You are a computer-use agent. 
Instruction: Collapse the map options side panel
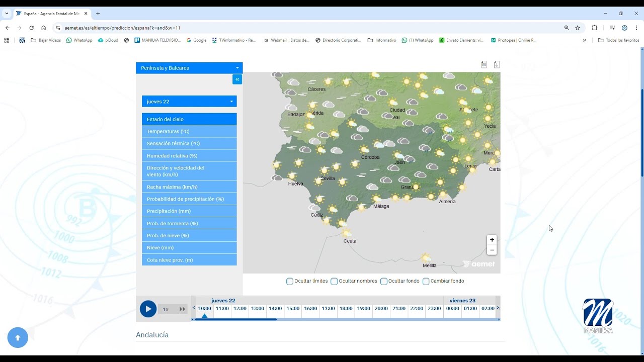click(x=237, y=79)
